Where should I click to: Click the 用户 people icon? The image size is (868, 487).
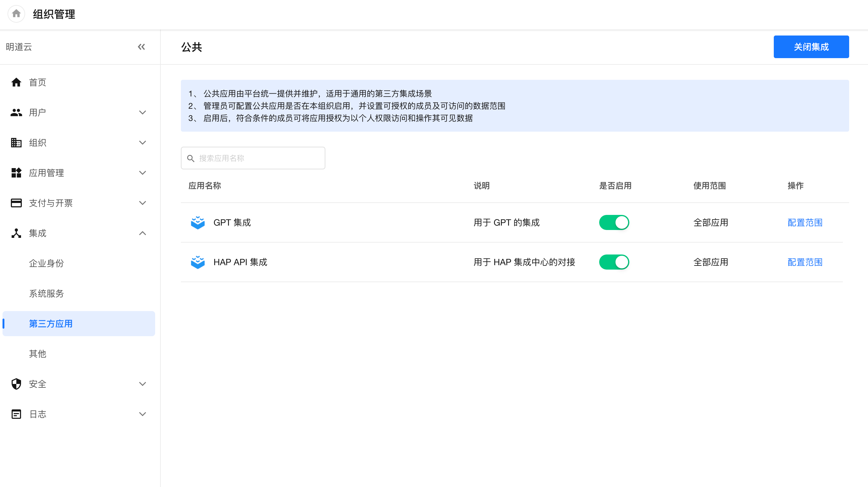coord(16,112)
